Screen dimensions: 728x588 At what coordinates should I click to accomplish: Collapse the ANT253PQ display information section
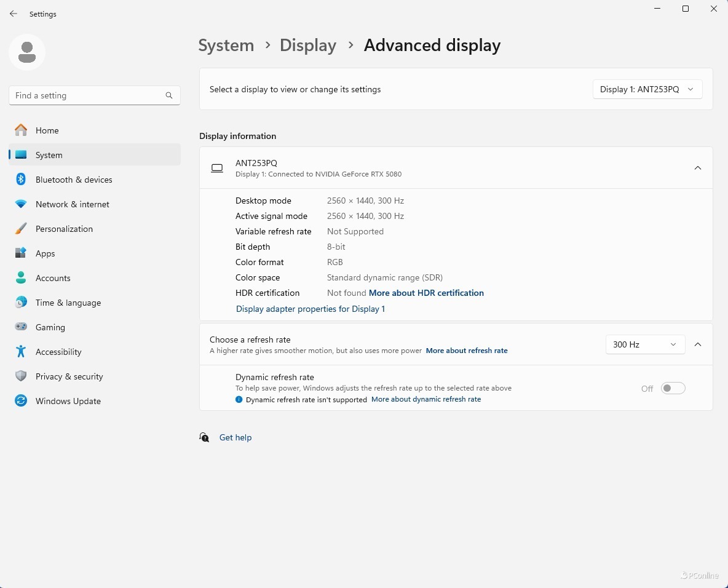click(698, 168)
